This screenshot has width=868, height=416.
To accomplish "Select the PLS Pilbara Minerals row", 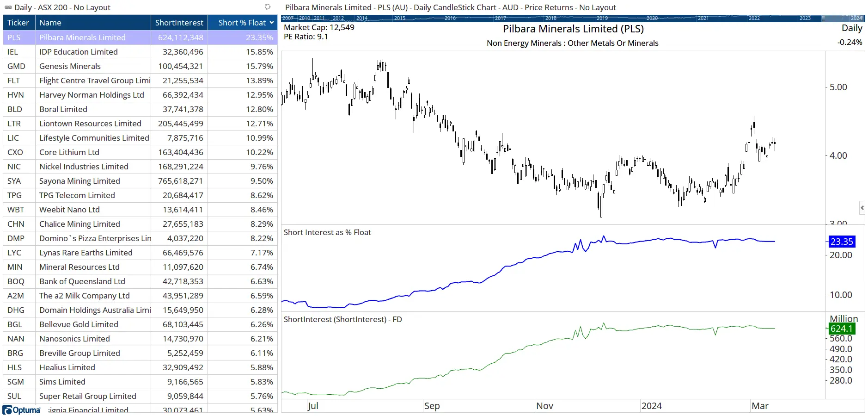I will (140, 37).
